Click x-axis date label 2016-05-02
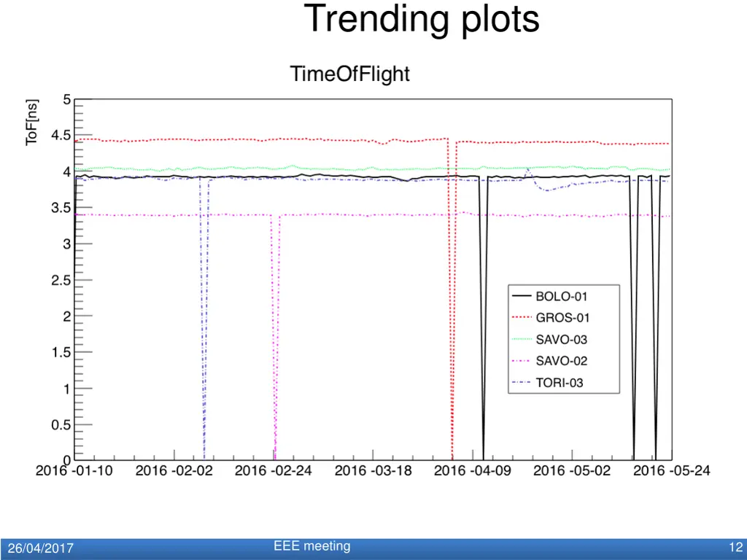747x560 pixels. coord(572,471)
